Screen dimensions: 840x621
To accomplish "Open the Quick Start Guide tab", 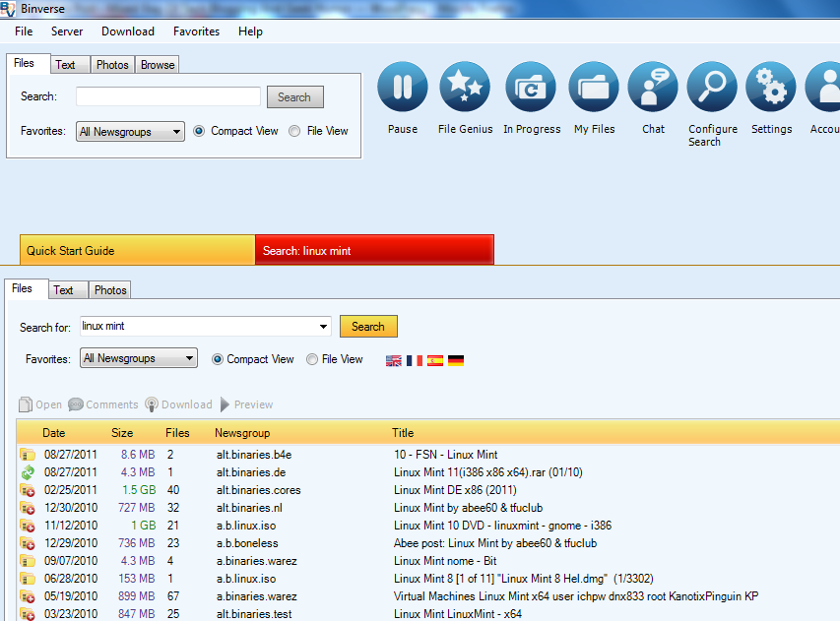I will [137, 250].
